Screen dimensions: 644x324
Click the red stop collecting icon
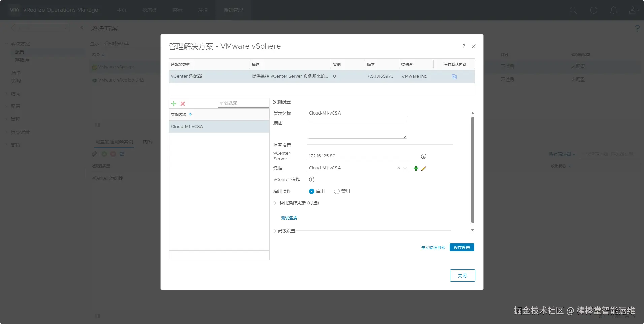coord(113,154)
